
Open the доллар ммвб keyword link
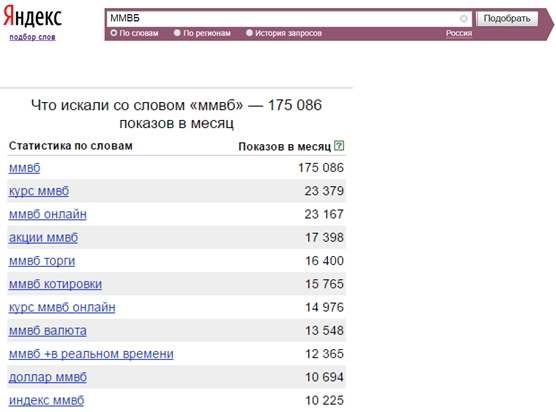click(48, 377)
